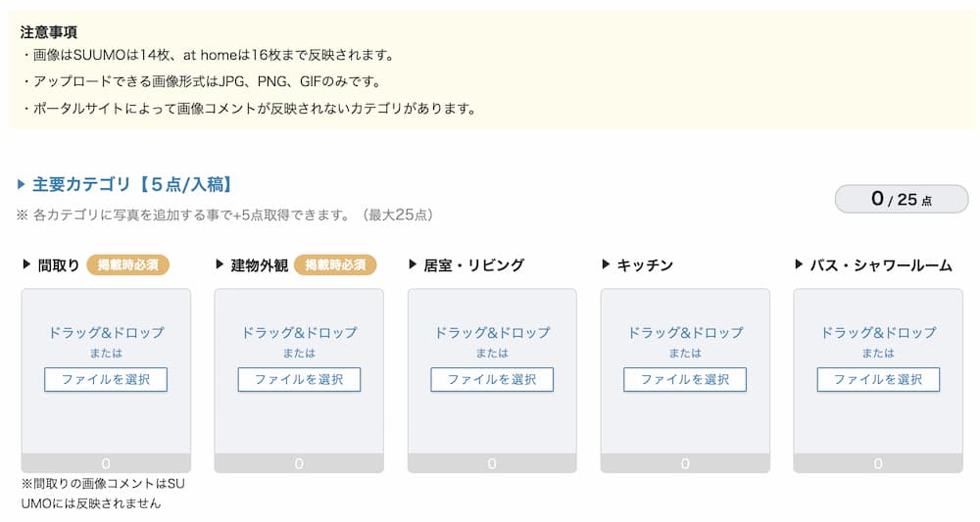The height and width of the screenshot is (522, 980).
Task: Click the 0 / 25 点 score indicator
Action: 901,199
